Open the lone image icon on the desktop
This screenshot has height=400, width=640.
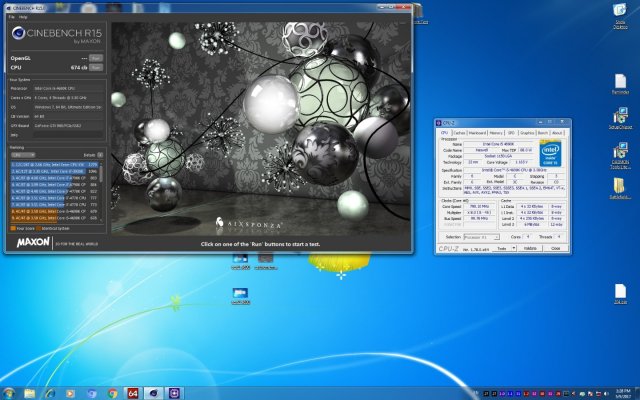[240, 296]
